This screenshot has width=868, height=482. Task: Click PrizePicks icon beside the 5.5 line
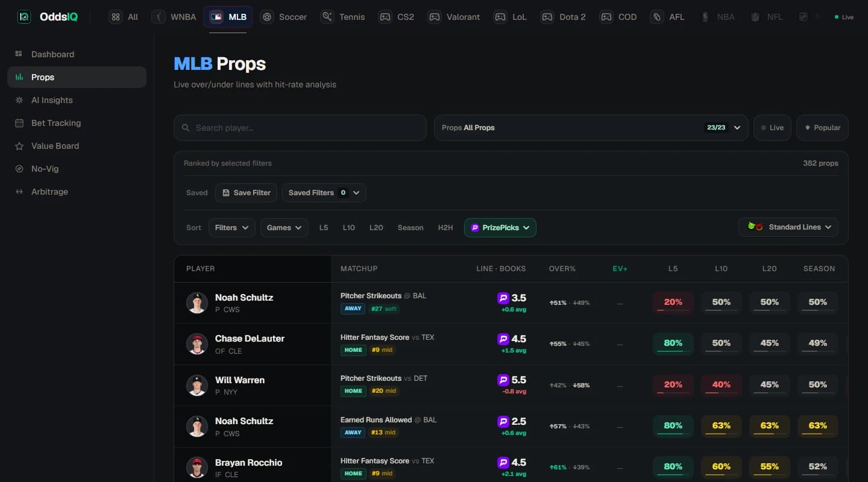click(x=503, y=380)
